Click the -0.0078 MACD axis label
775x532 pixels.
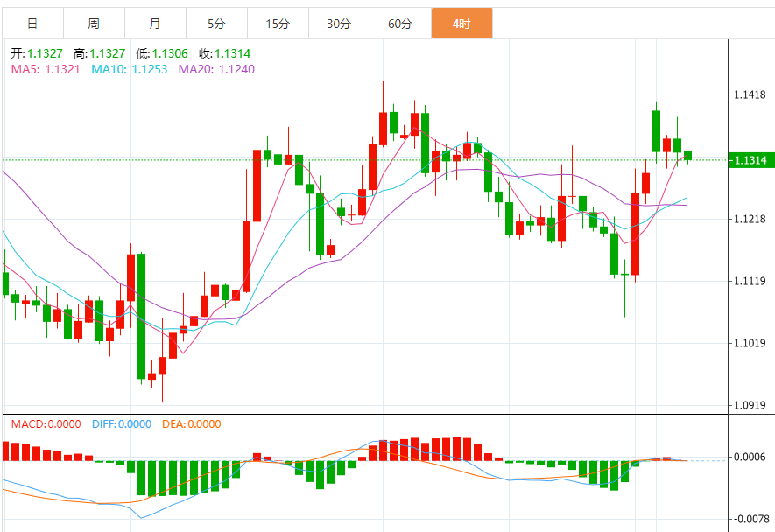(751, 519)
